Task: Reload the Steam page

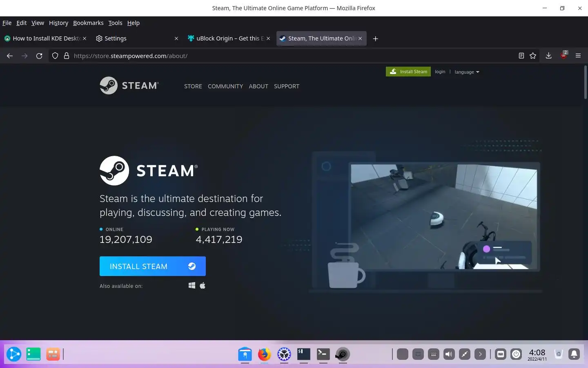Action: point(39,56)
